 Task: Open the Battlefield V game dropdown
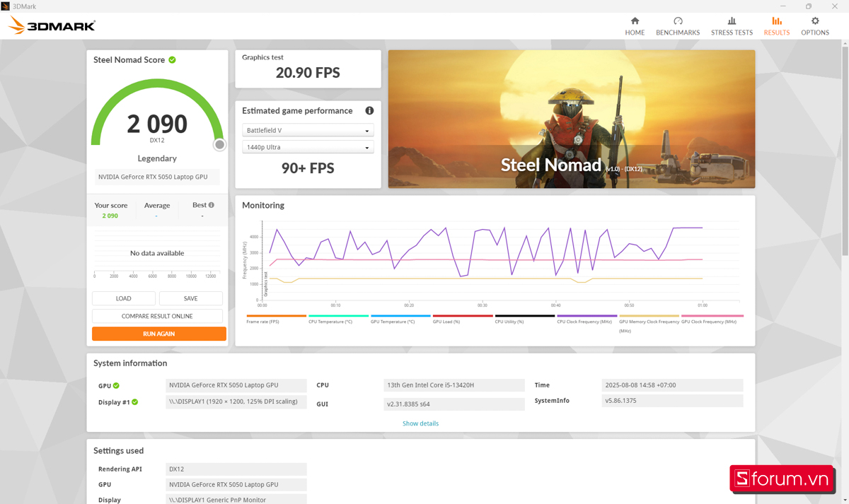pyautogui.click(x=308, y=131)
